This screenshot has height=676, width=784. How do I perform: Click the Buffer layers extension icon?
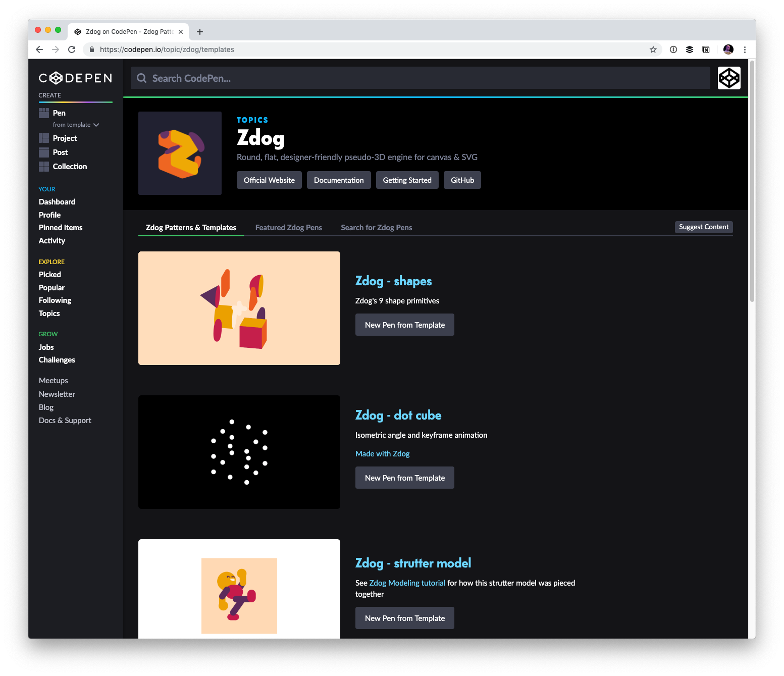[x=690, y=49]
